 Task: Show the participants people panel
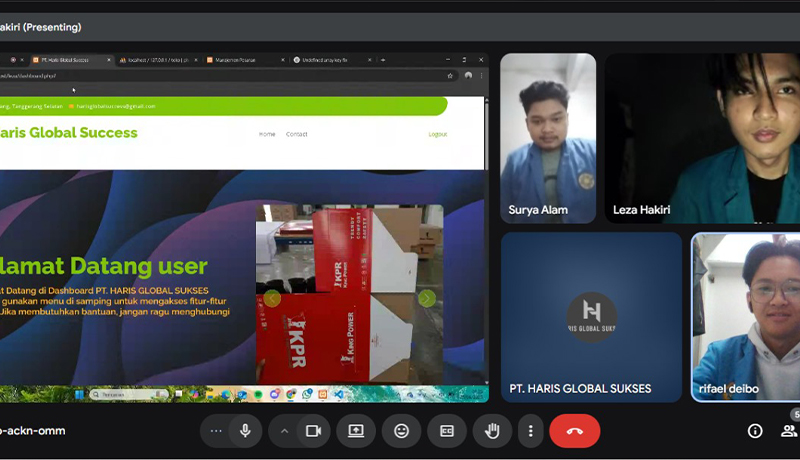789,431
